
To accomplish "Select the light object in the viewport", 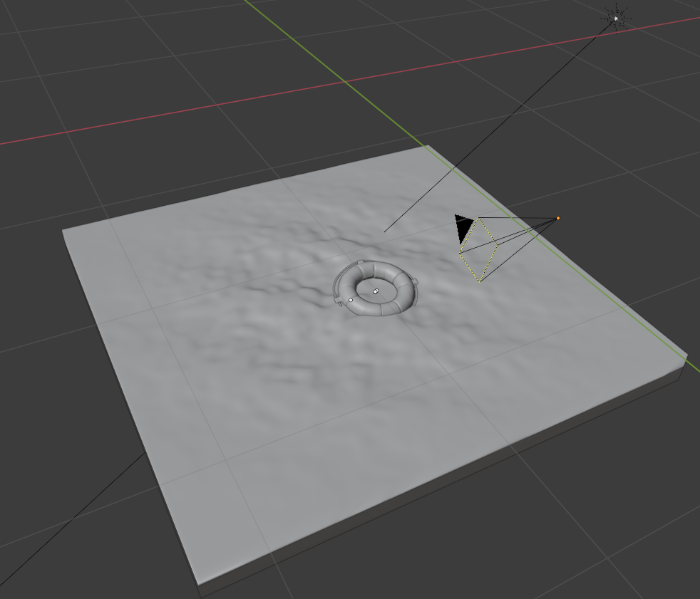I will (x=616, y=19).
